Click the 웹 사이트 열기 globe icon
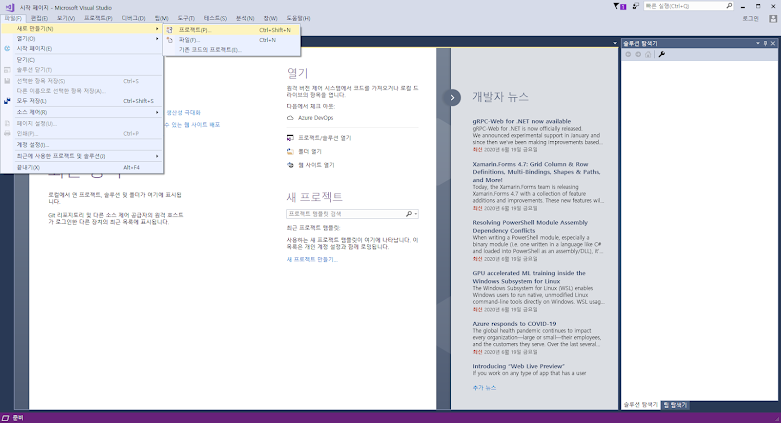 click(290, 165)
